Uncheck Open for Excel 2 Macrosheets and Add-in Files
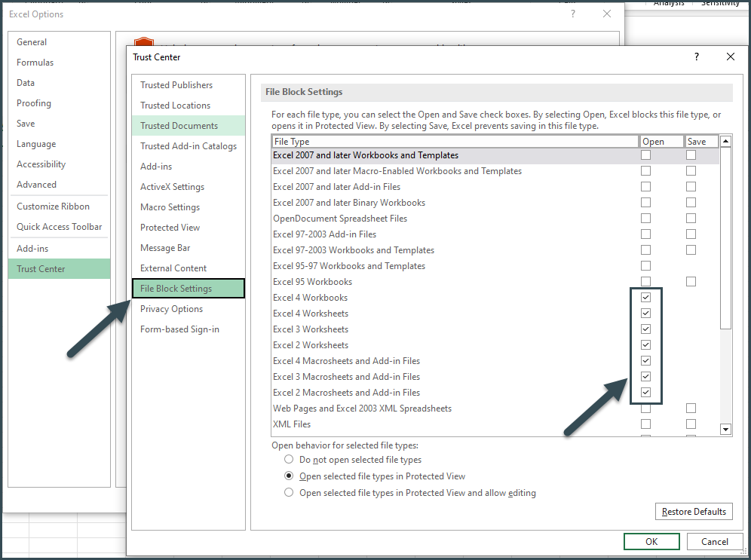Image resolution: width=751 pixels, height=560 pixels. [645, 392]
